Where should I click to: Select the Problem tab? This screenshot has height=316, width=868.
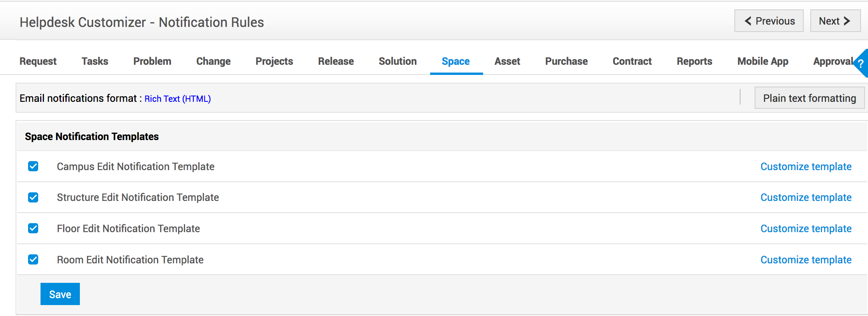click(152, 61)
